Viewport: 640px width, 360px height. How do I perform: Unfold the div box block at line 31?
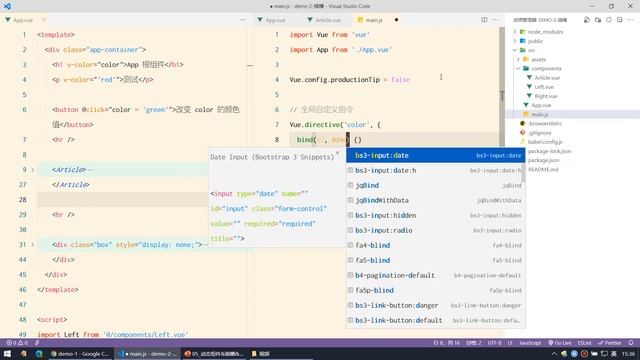[33, 244]
